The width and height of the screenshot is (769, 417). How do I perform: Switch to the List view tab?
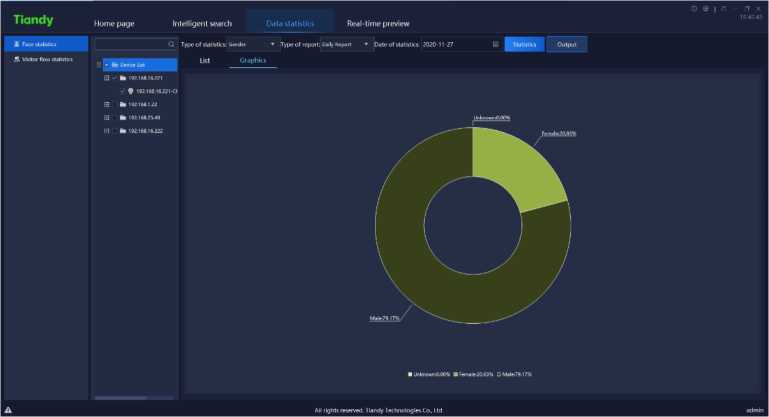coord(205,61)
